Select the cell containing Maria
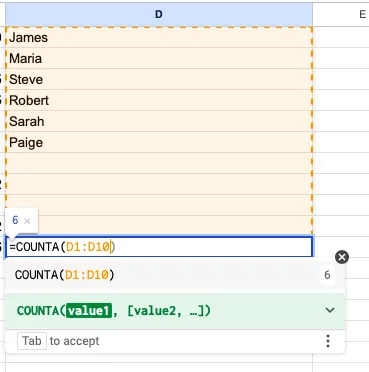The width and height of the screenshot is (369, 372). [x=159, y=58]
